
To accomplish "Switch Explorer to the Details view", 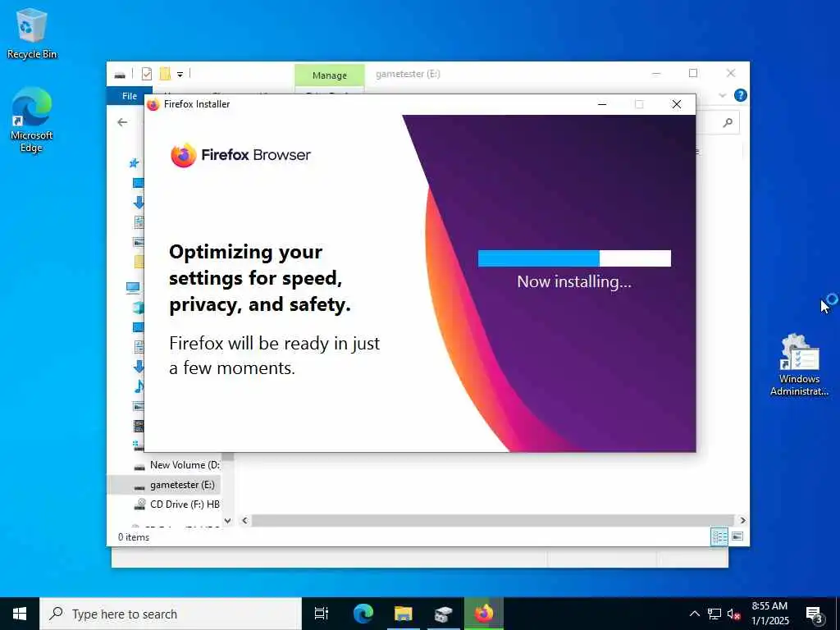I will click(719, 536).
